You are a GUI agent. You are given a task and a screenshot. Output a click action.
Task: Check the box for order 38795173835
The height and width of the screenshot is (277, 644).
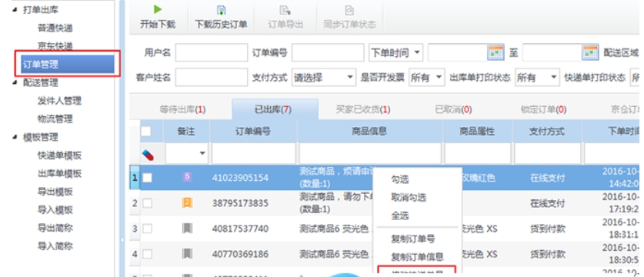[x=147, y=203]
